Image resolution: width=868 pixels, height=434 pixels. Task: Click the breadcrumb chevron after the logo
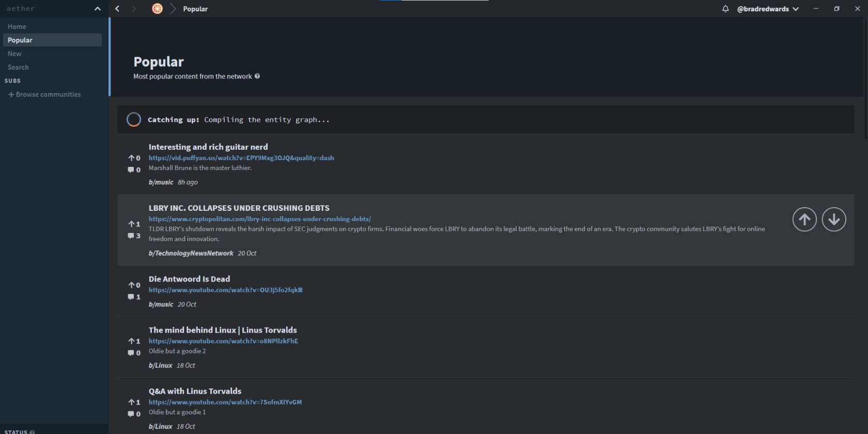click(x=173, y=9)
